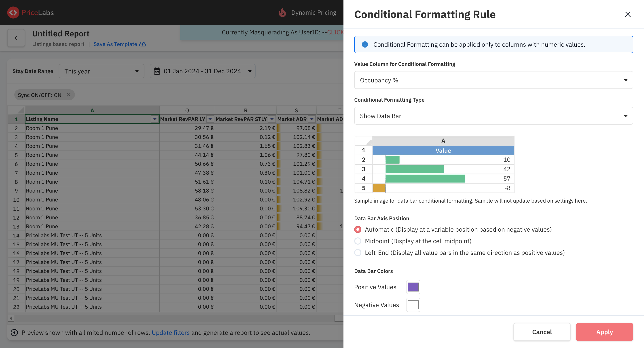This screenshot has height=348, width=644.
Task: Open the Listing Name column filter arrow
Action: coord(155,119)
